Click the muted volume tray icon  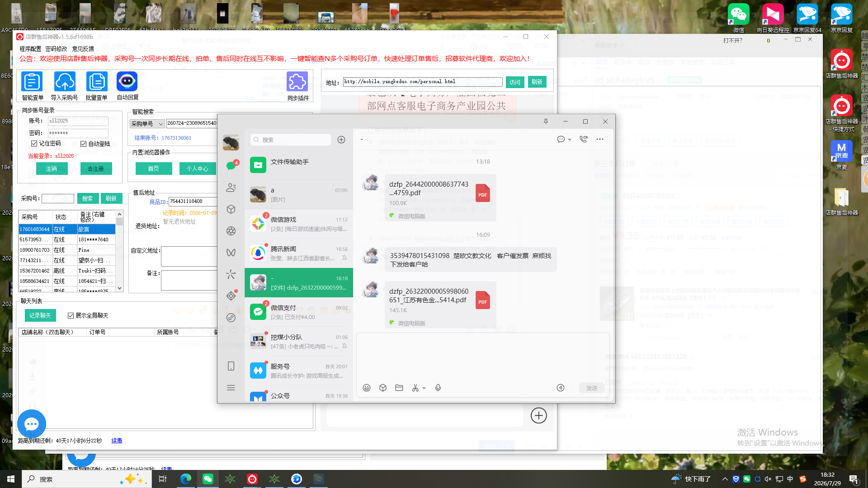tap(768, 479)
